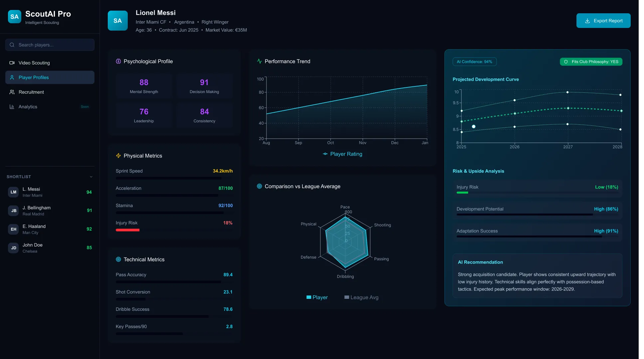Click the Dribble Success progress bar
The image size is (644, 359).
click(174, 316)
